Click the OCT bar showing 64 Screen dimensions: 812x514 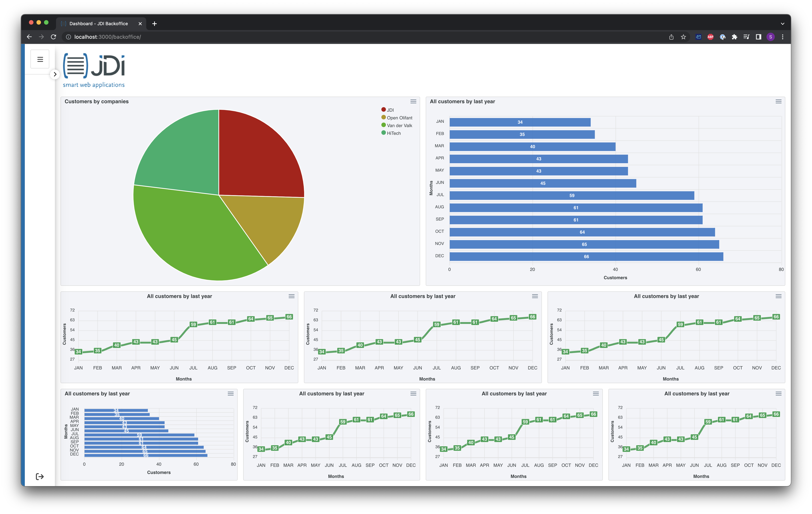(582, 232)
